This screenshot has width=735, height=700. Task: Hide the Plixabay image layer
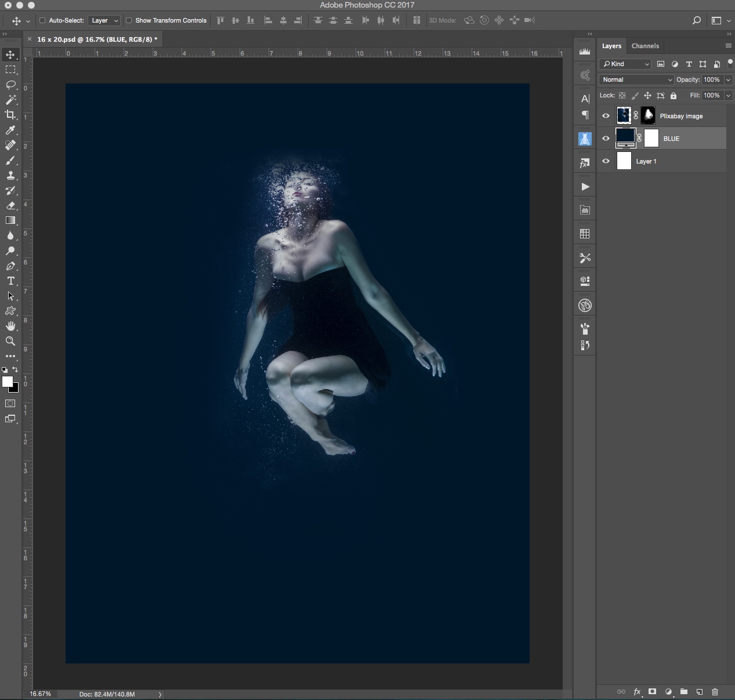click(606, 115)
